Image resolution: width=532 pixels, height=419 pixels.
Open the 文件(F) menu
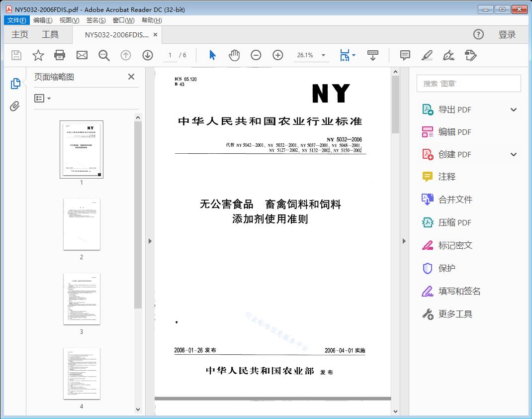[17, 20]
